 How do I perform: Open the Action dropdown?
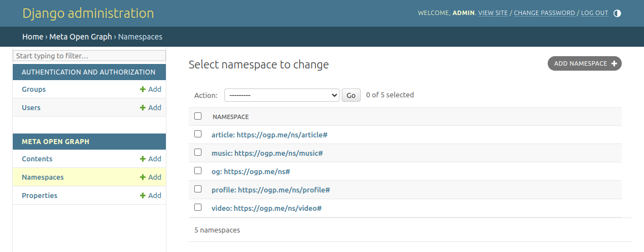[x=282, y=95]
